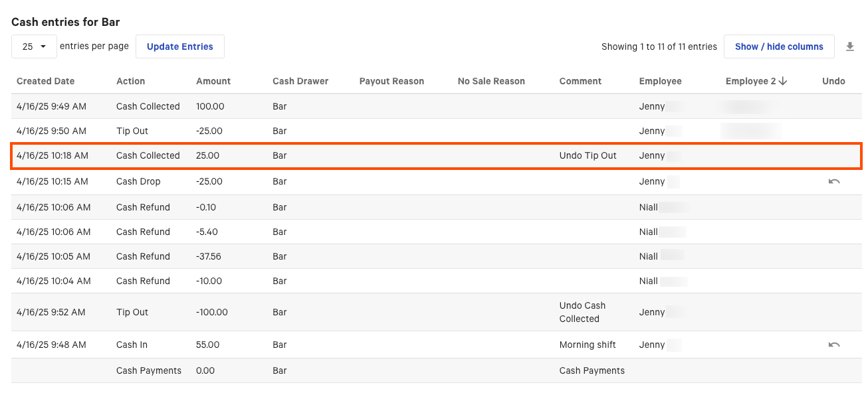The height and width of the screenshot is (393, 868).
Task: Select the 100.00 amount cell
Action: click(x=210, y=106)
